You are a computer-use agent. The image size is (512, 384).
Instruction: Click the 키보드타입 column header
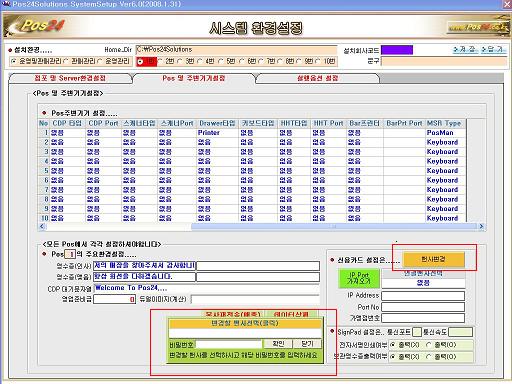pyautogui.click(x=258, y=123)
